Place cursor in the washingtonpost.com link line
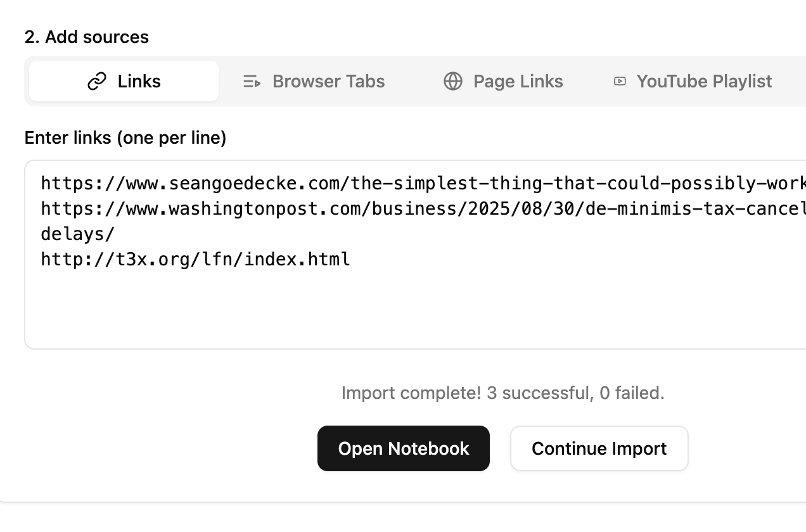The height and width of the screenshot is (532, 806). click(423, 209)
